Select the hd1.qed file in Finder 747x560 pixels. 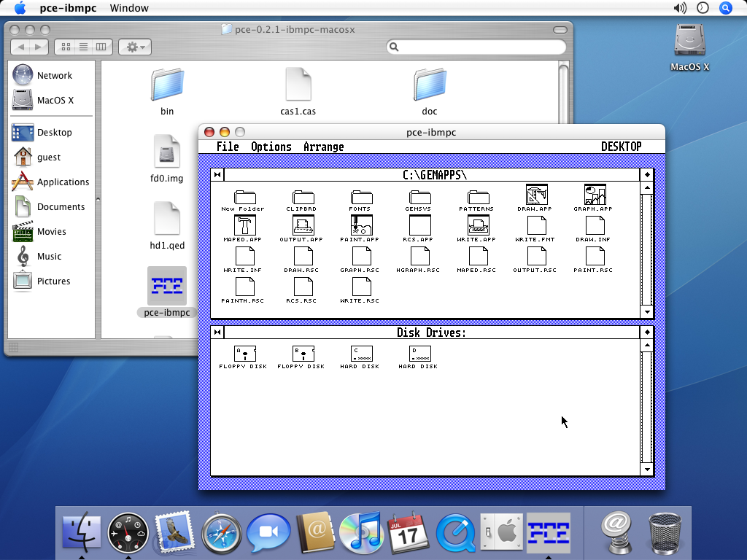167,218
